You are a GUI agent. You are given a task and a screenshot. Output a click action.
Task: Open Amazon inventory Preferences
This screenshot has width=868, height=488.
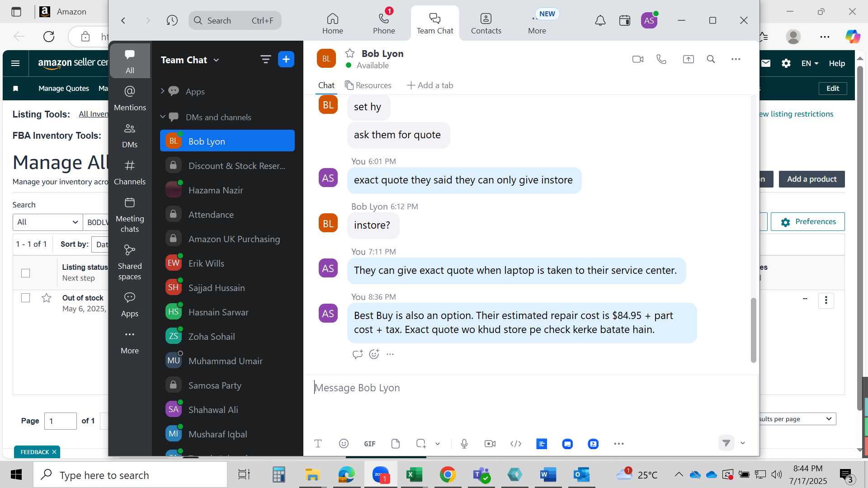(807, 221)
